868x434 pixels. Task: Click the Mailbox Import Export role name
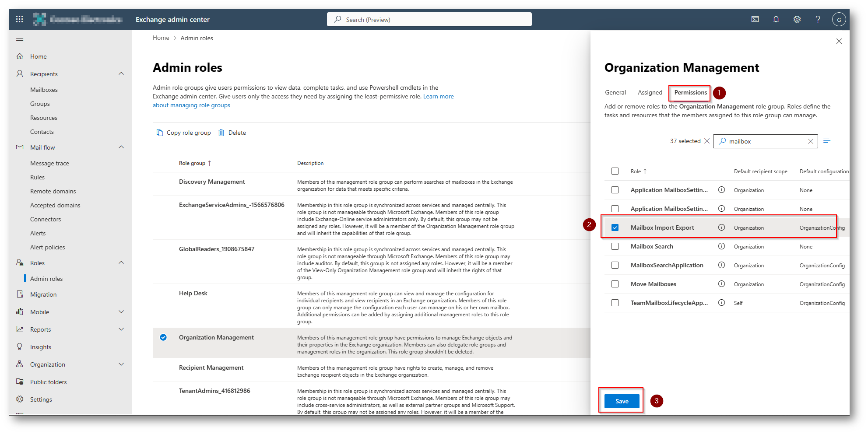pyautogui.click(x=662, y=227)
